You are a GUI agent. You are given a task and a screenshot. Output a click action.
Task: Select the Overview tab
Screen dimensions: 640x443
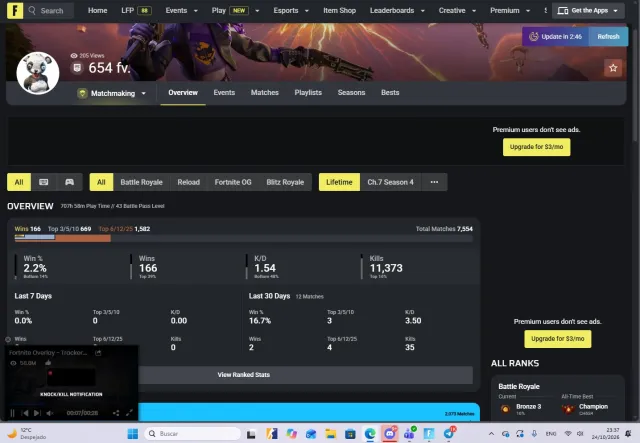tap(183, 93)
